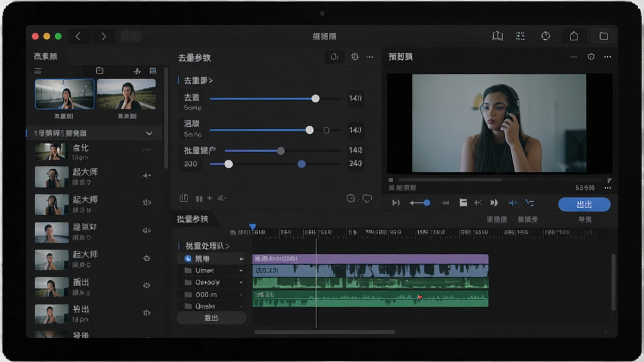Click the clock history icon in the top toolbar
644x362 pixels.
pos(545,36)
